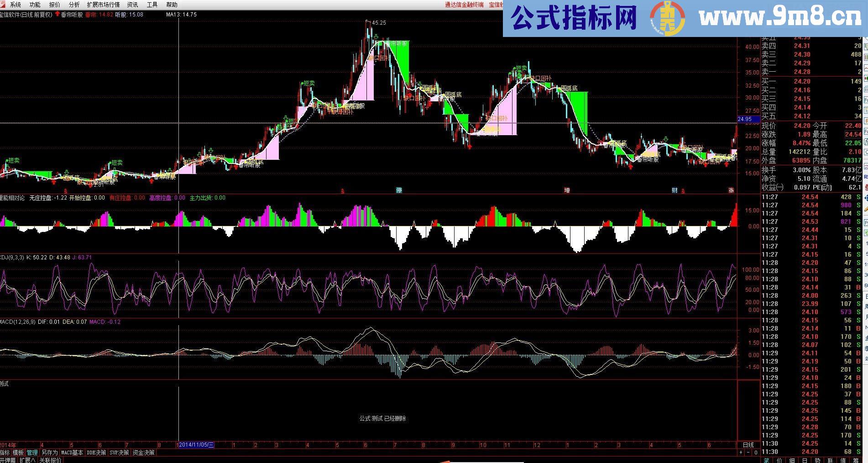868x463 pixels.
Task: Click the 涨 marker at chart bottom
Action: coord(731,190)
